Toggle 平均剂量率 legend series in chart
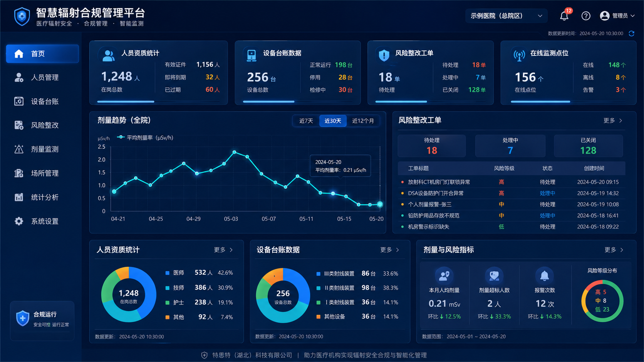644x362 pixels. [145, 137]
